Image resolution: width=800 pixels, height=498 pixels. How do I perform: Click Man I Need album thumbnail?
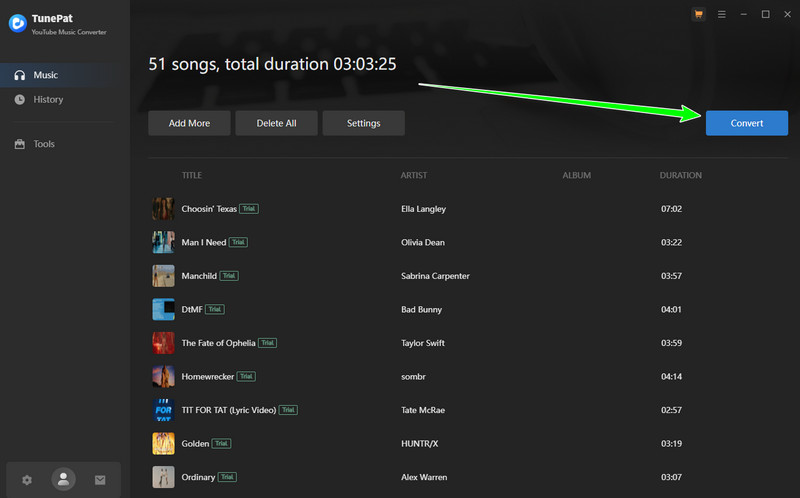163,242
